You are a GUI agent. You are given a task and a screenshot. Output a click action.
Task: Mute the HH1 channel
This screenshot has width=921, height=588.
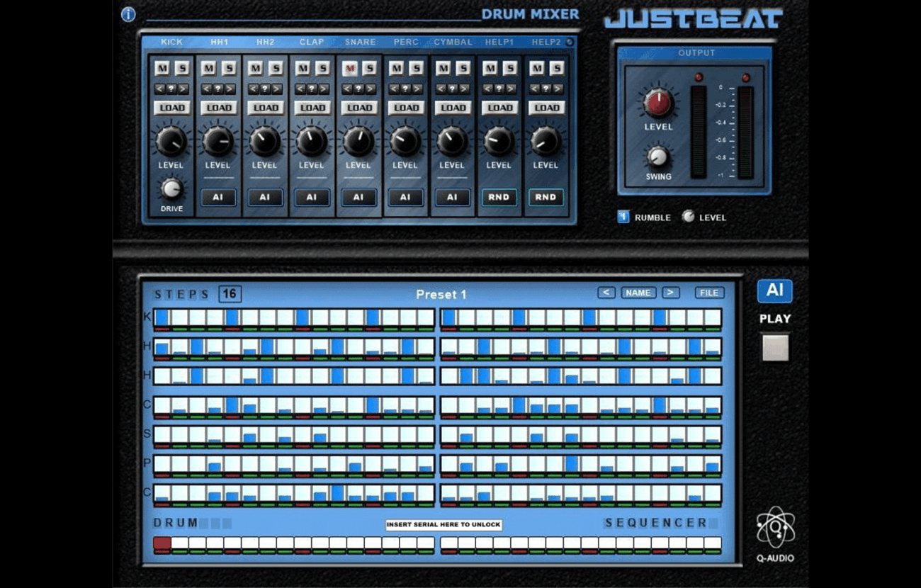click(209, 68)
